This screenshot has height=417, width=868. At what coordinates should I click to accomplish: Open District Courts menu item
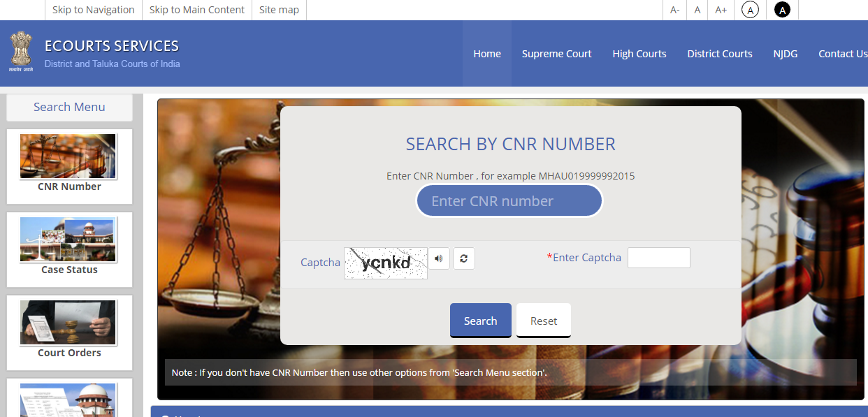click(720, 54)
